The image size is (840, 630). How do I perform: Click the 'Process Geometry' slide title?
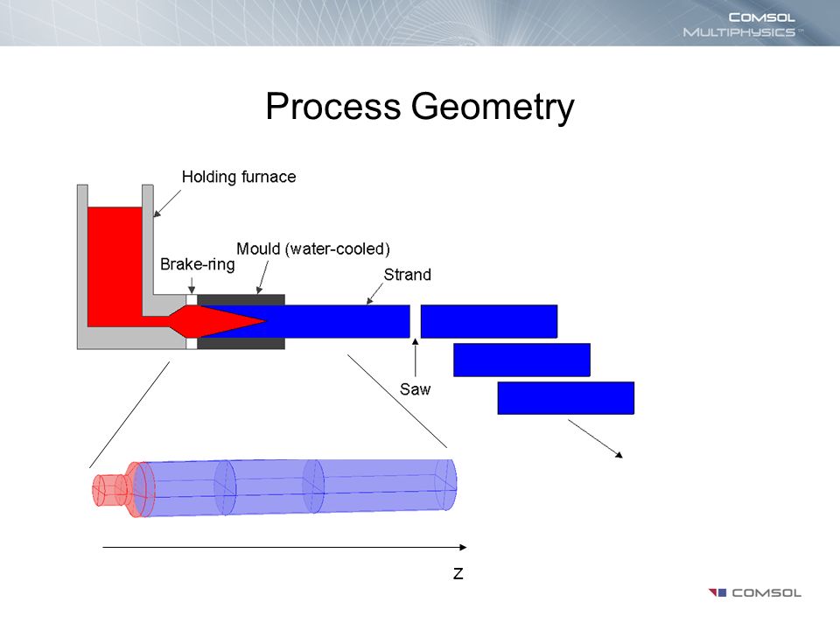[x=419, y=106]
